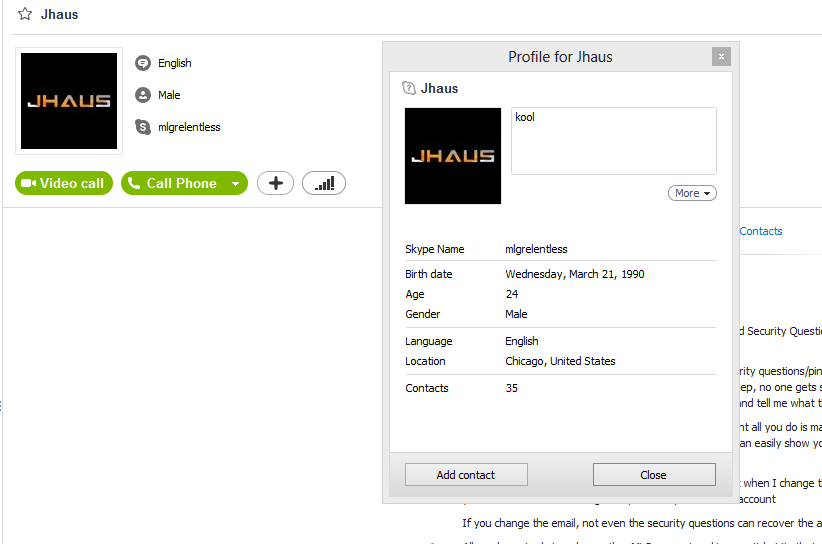
Task: Open the Contacts link behind dialog
Action: click(x=761, y=231)
